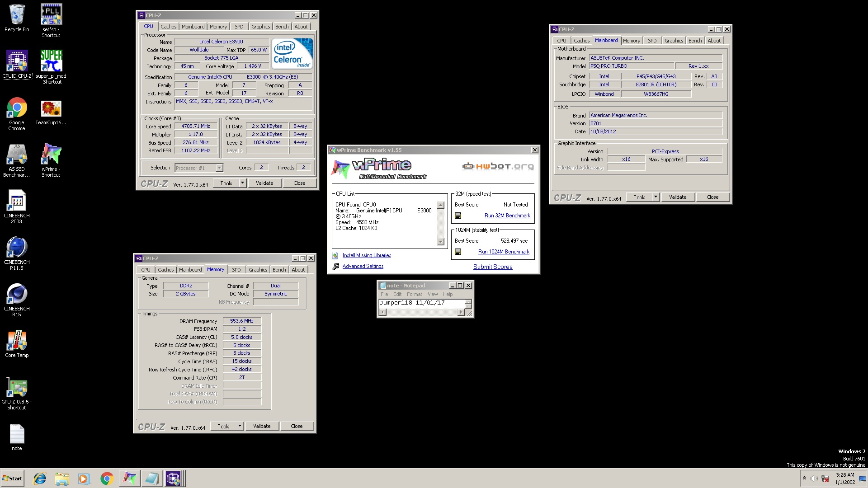Click the save icon next to 1024M benchmark
Image resolution: width=868 pixels, height=488 pixels.
pyautogui.click(x=458, y=252)
